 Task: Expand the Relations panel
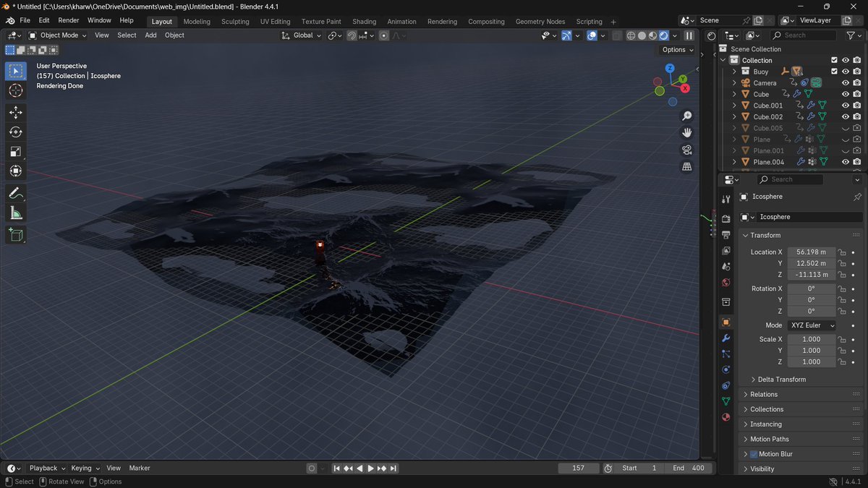(x=763, y=395)
